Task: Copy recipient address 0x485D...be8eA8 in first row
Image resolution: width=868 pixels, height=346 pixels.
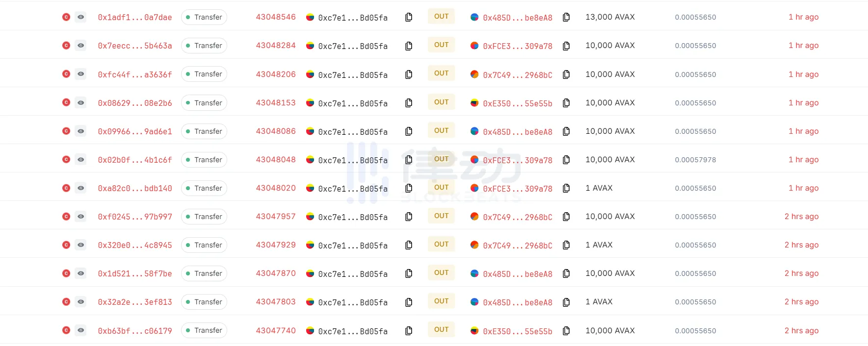Action: (566, 17)
